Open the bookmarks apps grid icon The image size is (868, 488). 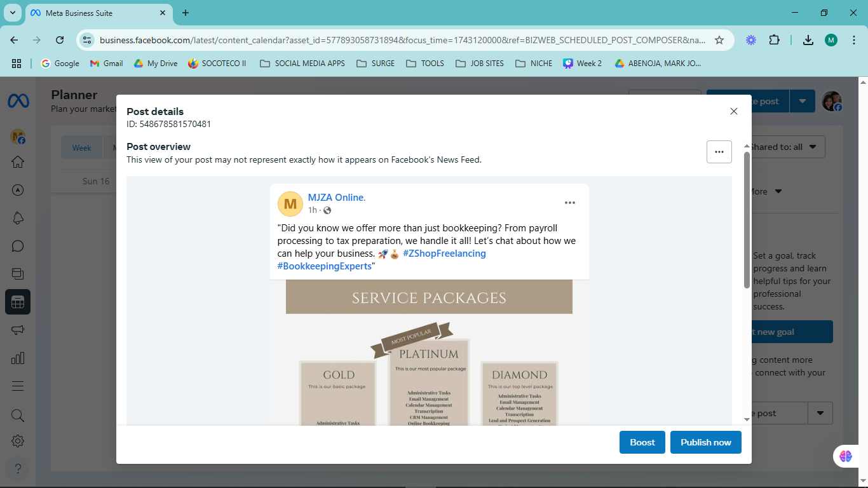click(x=17, y=64)
